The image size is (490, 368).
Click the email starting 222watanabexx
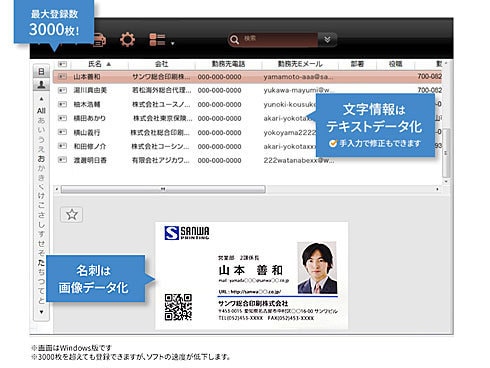coord(299,160)
